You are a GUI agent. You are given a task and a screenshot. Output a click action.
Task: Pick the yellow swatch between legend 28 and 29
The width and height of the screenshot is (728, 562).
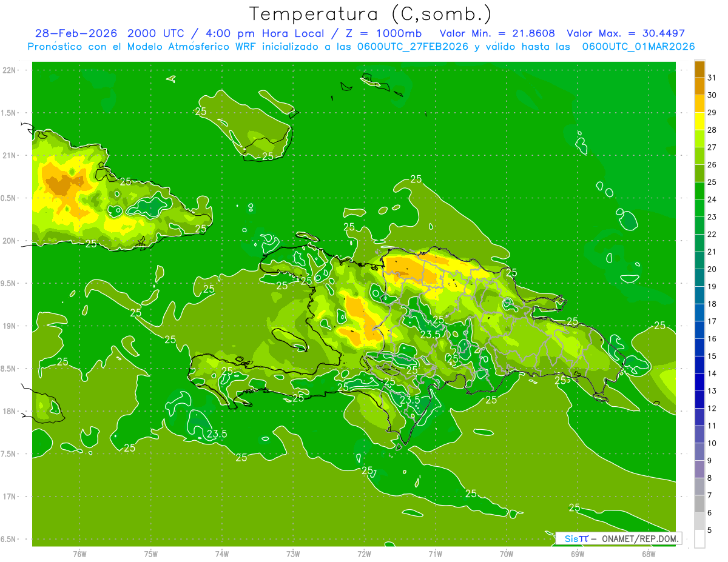[699, 121]
